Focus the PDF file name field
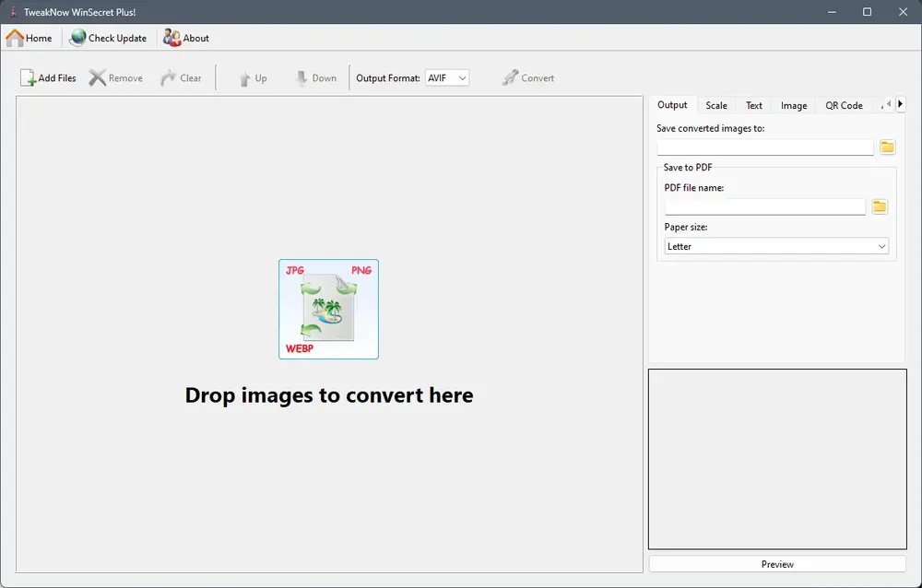The height and width of the screenshot is (588, 922). 764,206
